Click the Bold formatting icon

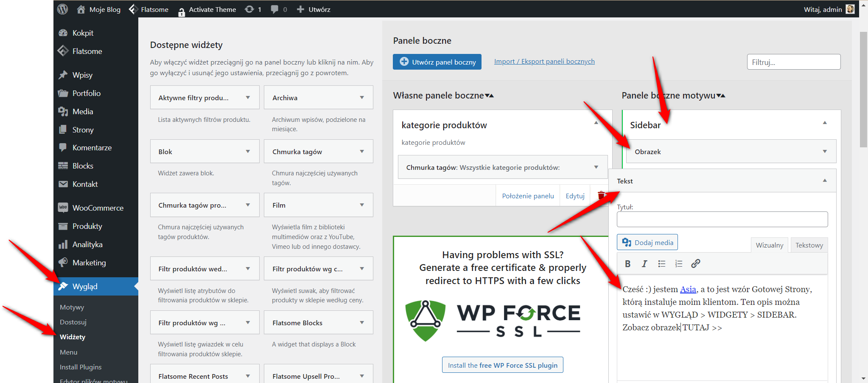[627, 264]
